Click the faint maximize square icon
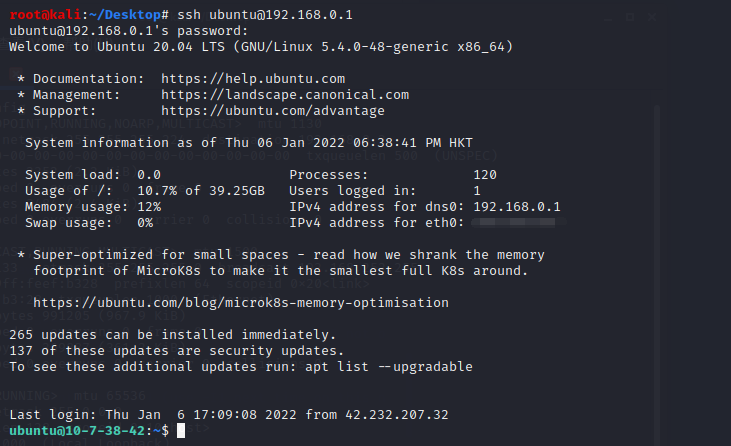Screen dimensions: 731x446 click(630, 17)
